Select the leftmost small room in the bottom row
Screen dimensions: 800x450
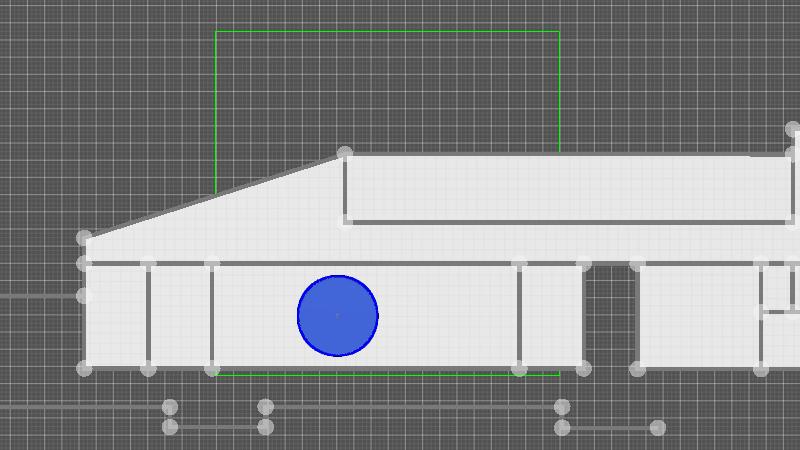coord(116,316)
